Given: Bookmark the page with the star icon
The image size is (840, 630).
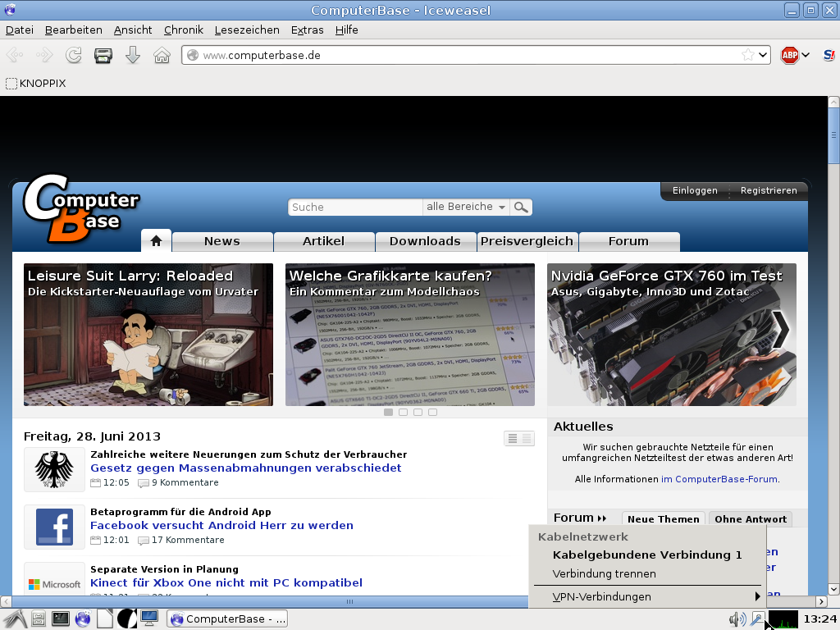Looking at the screenshot, I should [748, 55].
